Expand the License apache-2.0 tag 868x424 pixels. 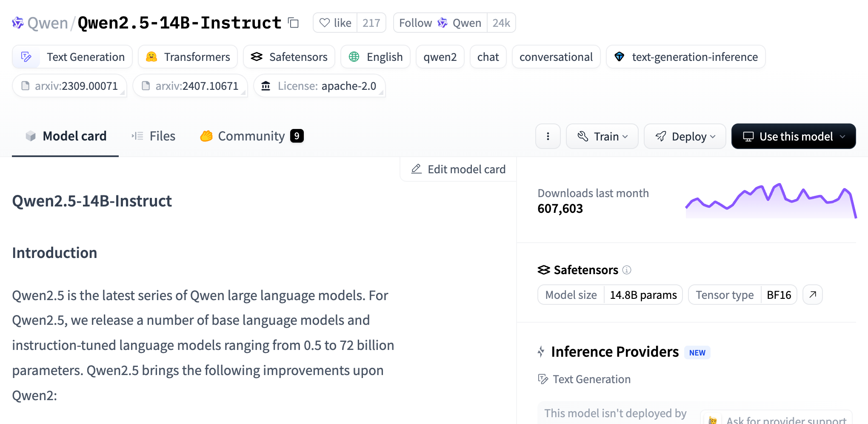tap(319, 86)
